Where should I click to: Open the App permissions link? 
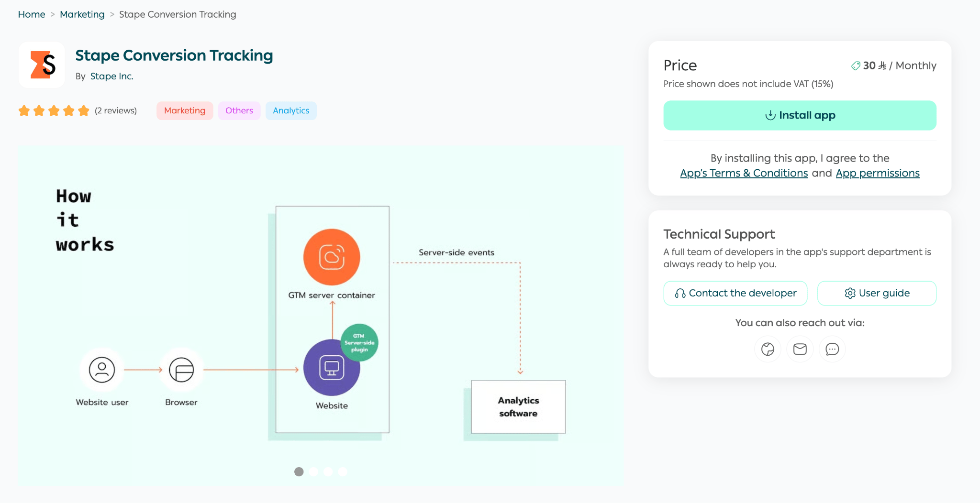[878, 173]
